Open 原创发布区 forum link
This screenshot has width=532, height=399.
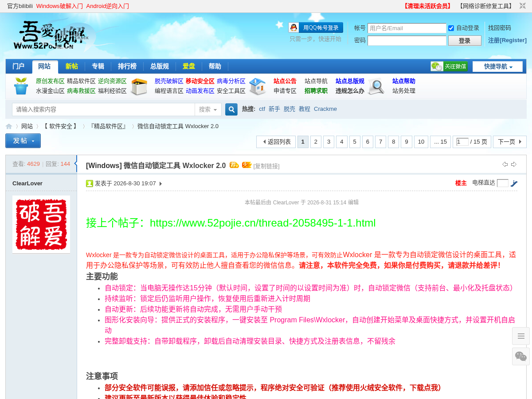click(x=50, y=81)
